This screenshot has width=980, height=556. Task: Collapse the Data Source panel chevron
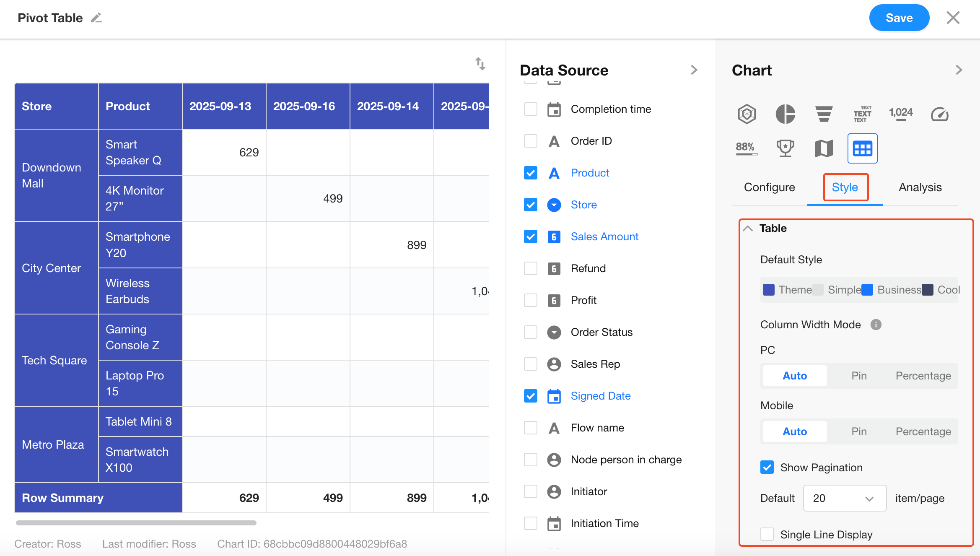click(694, 70)
